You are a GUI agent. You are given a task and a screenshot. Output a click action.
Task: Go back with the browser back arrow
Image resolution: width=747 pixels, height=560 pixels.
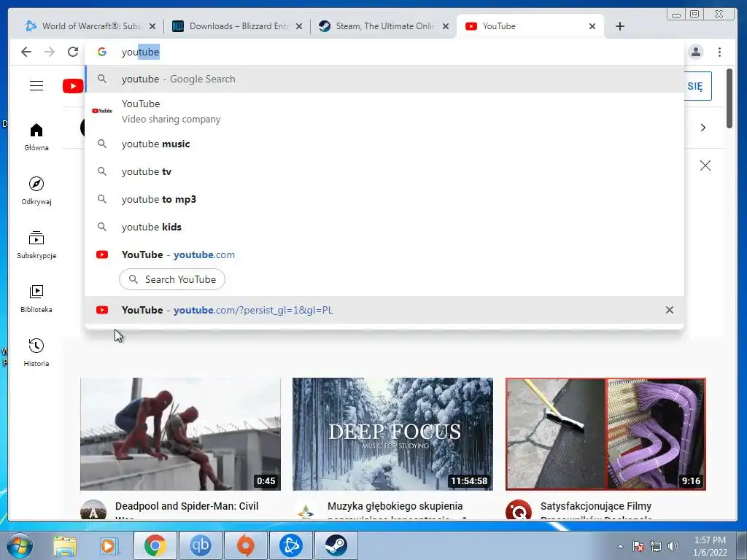click(26, 52)
